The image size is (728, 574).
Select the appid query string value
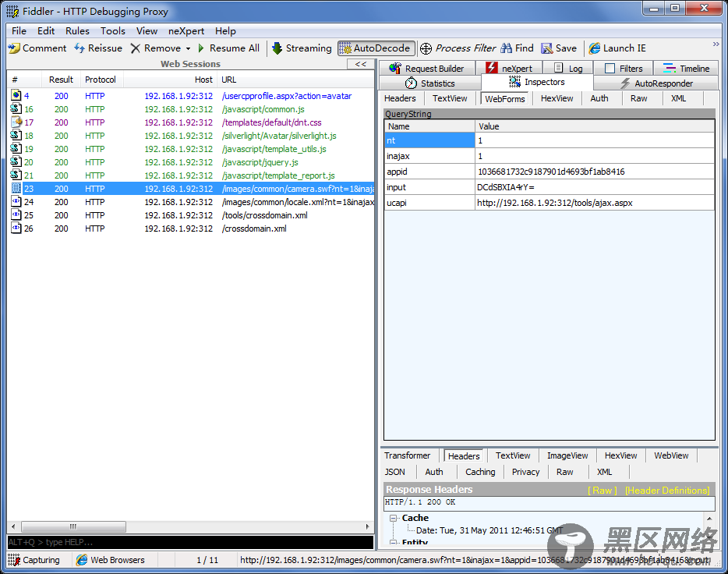[x=595, y=172]
